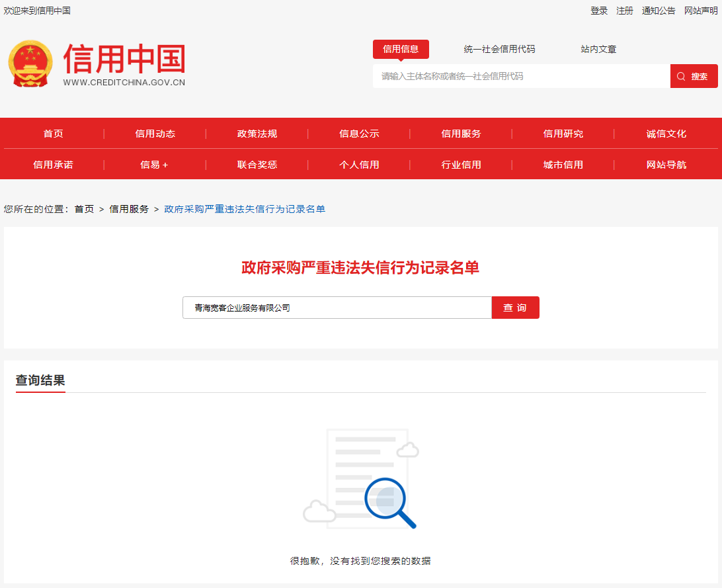The width and height of the screenshot is (722, 588).
Task: Click the 登录 link
Action: tap(599, 11)
